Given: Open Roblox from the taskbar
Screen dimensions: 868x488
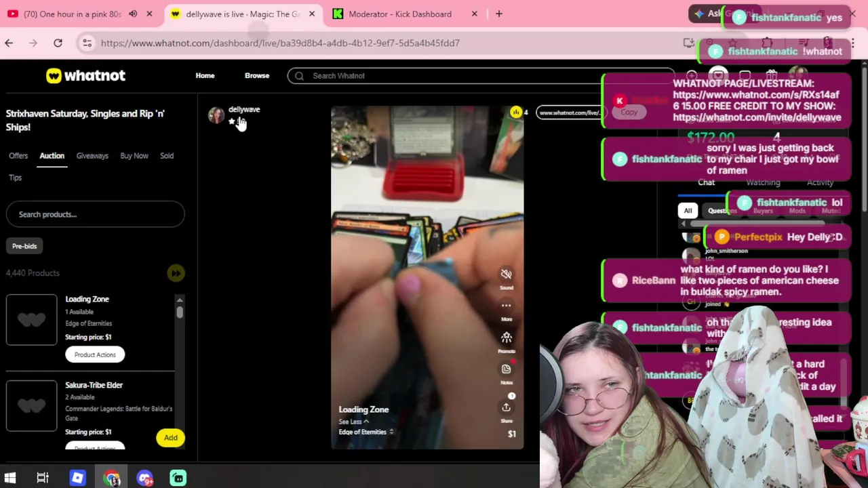Looking at the screenshot, I should click(x=77, y=478).
